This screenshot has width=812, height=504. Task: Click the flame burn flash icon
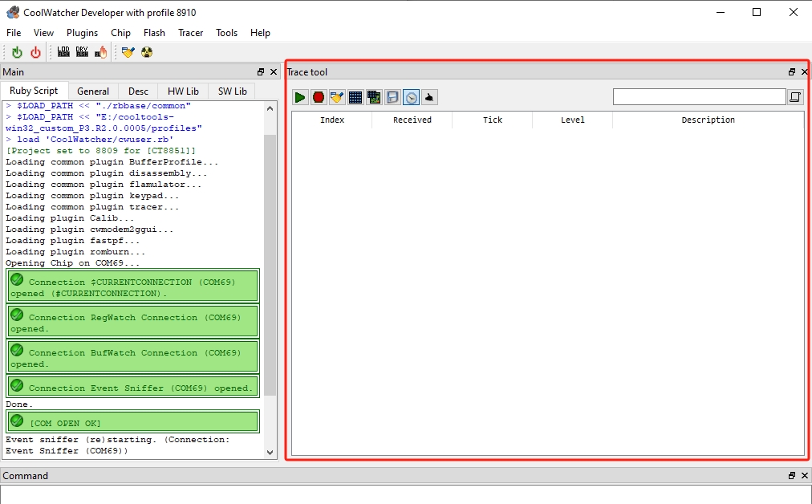pyautogui.click(x=100, y=52)
